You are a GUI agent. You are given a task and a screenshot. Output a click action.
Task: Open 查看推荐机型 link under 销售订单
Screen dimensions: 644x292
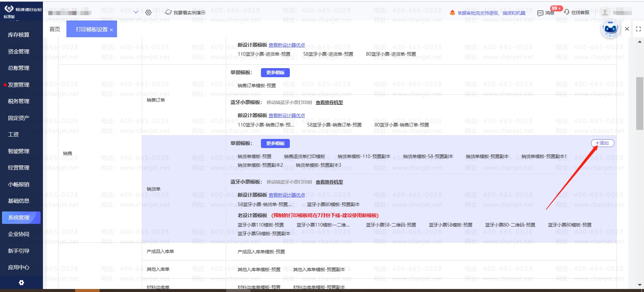pos(329,102)
